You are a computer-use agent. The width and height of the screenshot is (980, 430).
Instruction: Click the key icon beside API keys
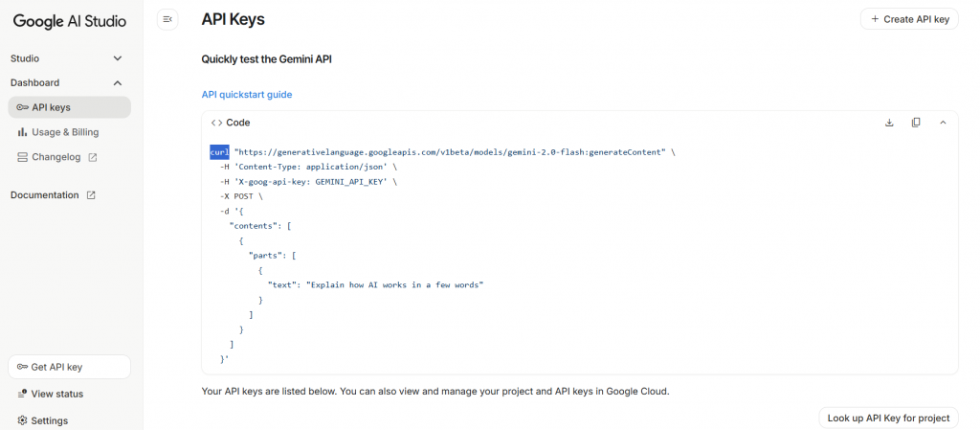tap(22, 107)
